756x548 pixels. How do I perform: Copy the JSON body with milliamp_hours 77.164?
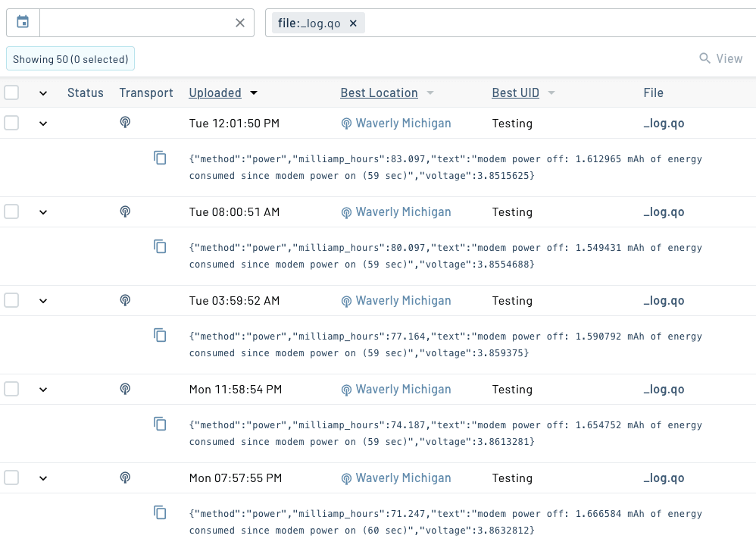click(160, 335)
